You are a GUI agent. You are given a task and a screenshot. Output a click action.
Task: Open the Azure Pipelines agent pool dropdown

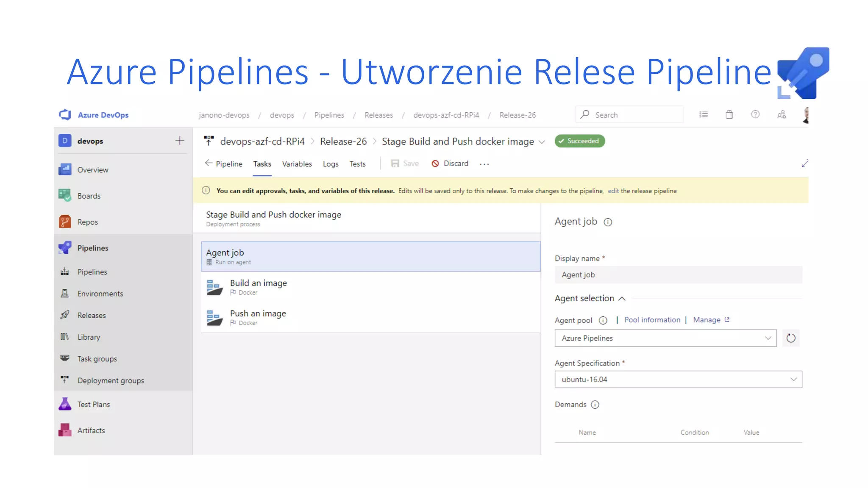(x=665, y=338)
